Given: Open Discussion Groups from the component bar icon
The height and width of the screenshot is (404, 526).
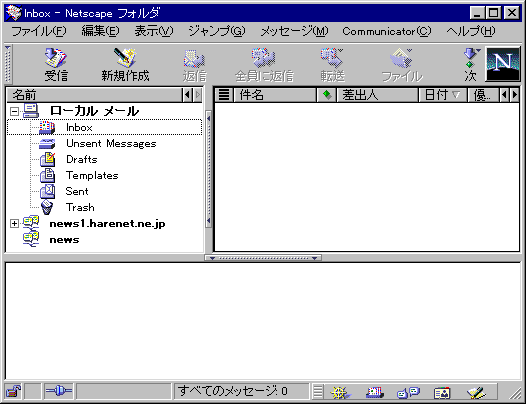Looking at the screenshot, I should (408, 392).
